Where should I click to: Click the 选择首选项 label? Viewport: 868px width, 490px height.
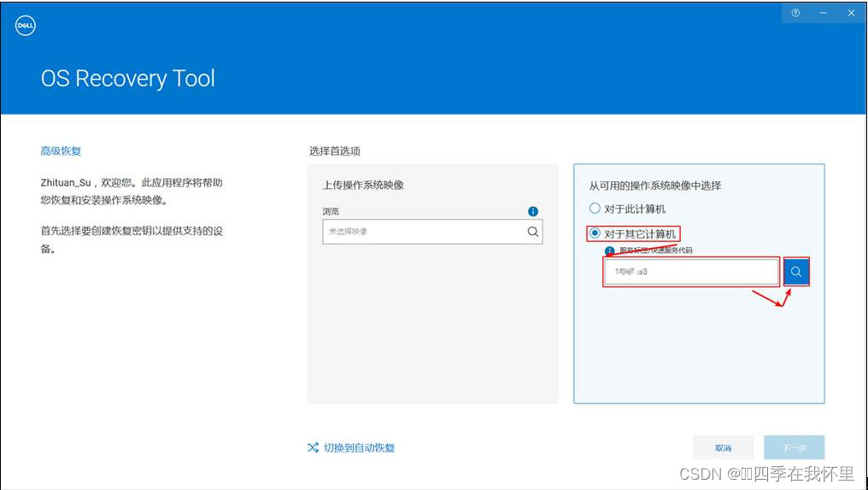coord(335,151)
